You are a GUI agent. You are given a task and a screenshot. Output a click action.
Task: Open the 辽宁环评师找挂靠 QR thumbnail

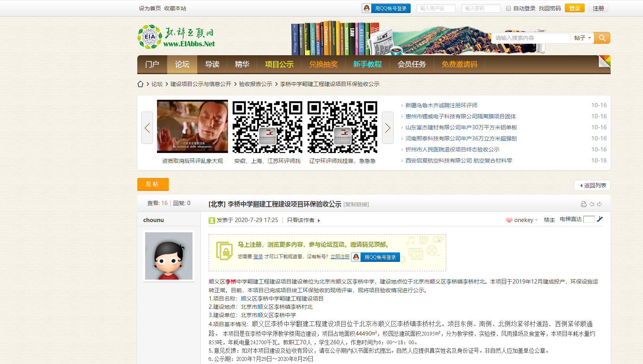tap(342, 126)
